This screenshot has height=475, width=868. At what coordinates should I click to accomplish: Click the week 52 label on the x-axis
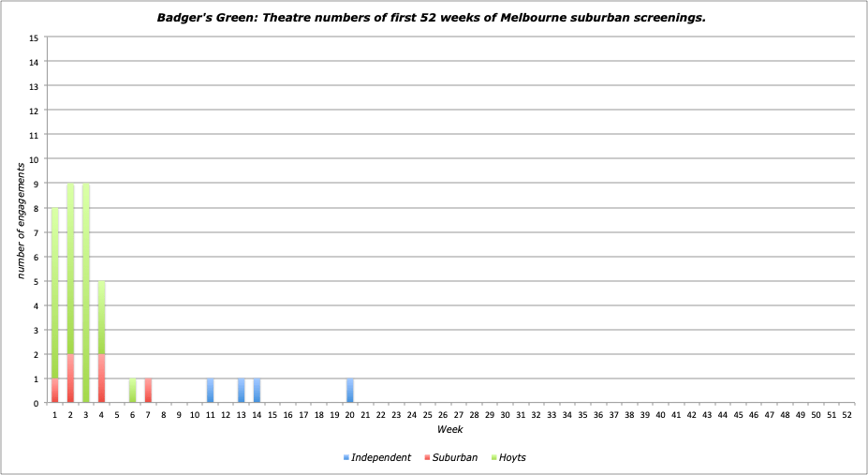(x=846, y=413)
